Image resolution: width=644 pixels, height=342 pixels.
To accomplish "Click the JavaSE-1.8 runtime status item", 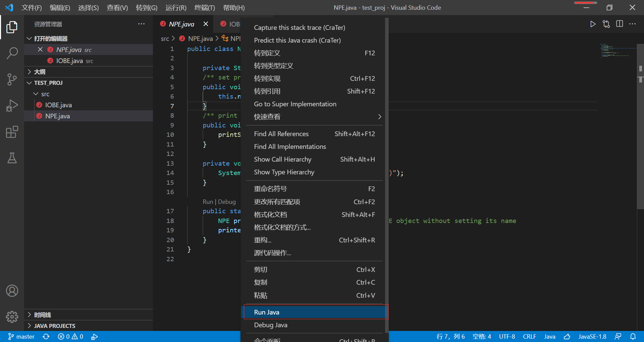I will 592,337.
